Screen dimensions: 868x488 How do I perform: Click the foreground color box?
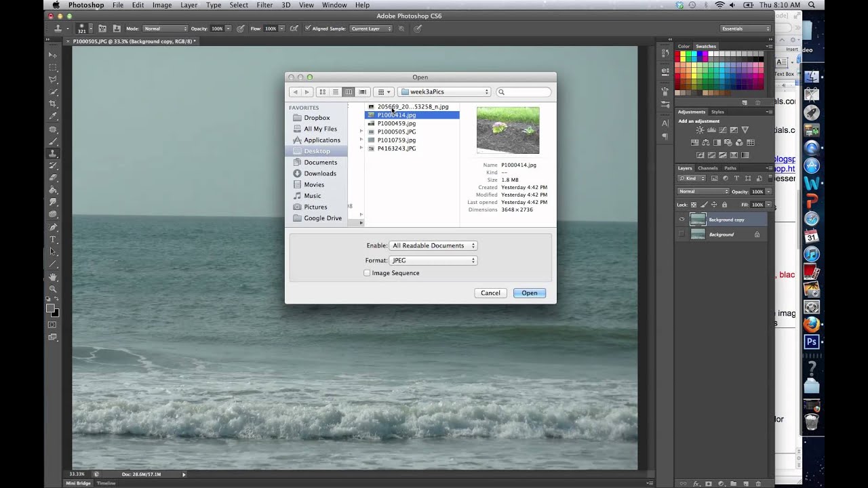[50, 308]
